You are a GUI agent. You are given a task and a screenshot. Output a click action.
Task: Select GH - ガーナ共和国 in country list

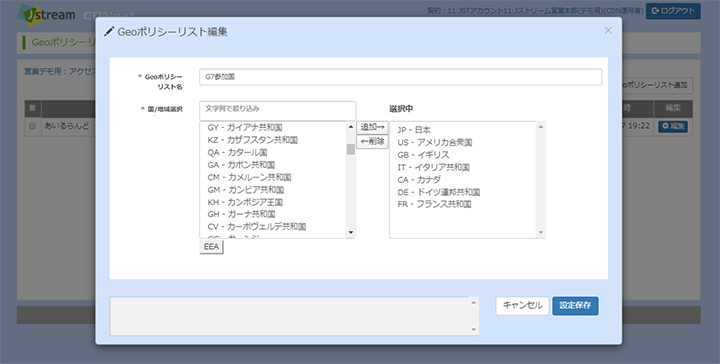click(242, 214)
